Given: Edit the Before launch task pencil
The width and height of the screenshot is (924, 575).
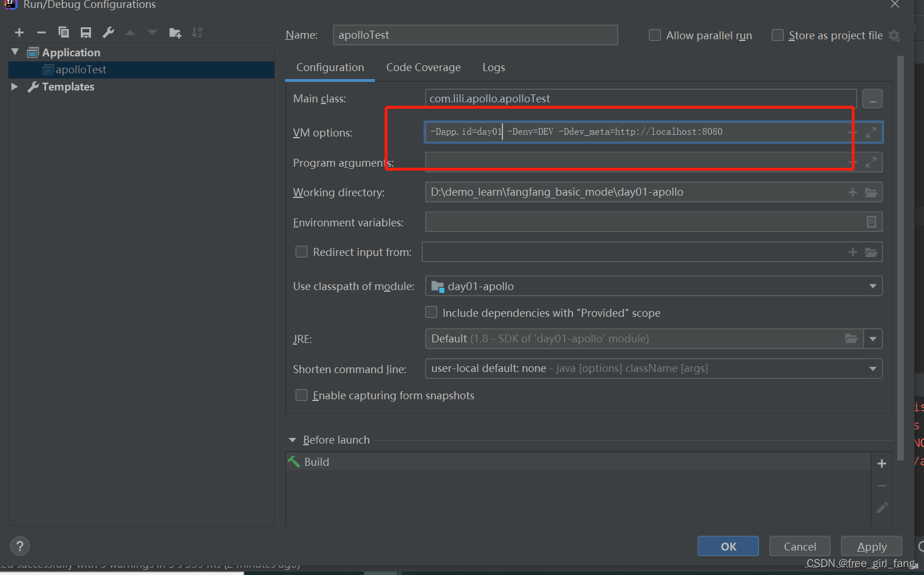Looking at the screenshot, I should point(882,507).
